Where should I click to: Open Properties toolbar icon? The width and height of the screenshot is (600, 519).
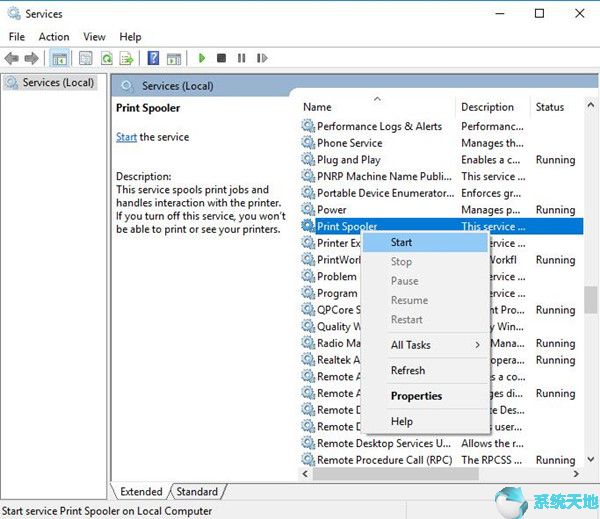tap(85, 58)
